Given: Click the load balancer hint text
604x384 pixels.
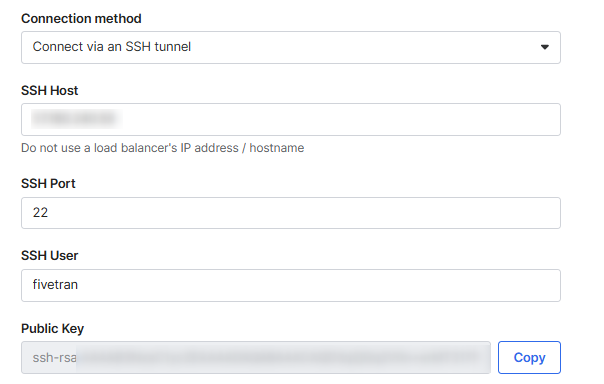Looking at the screenshot, I should (x=163, y=148).
